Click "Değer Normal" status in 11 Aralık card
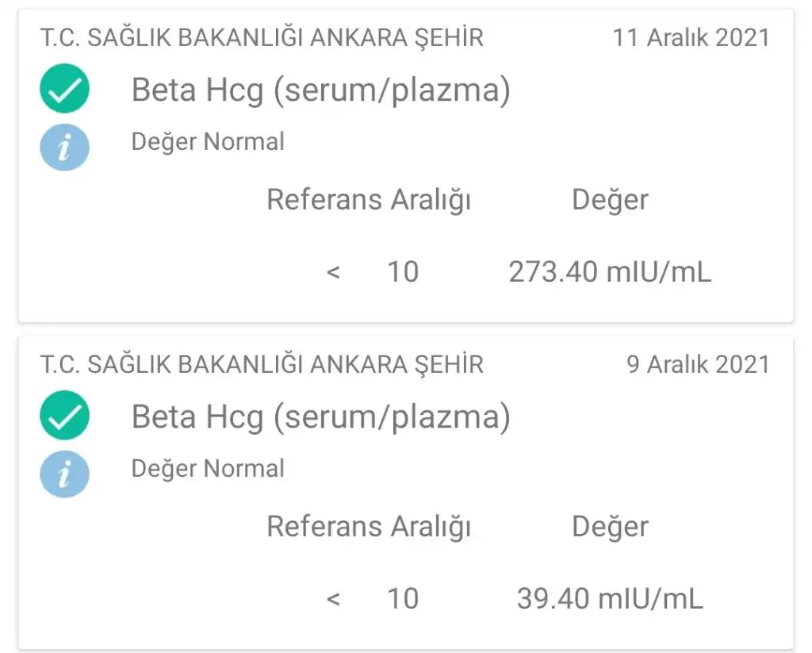 208,142
